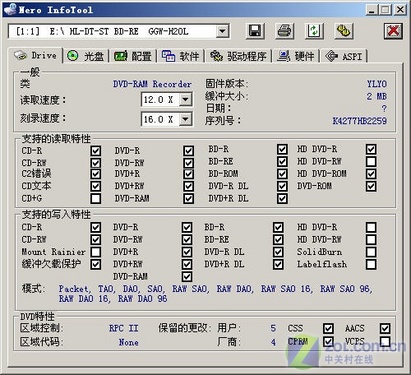Open the 硬件 tab
The image size is (411, 375).
(296, 56)
